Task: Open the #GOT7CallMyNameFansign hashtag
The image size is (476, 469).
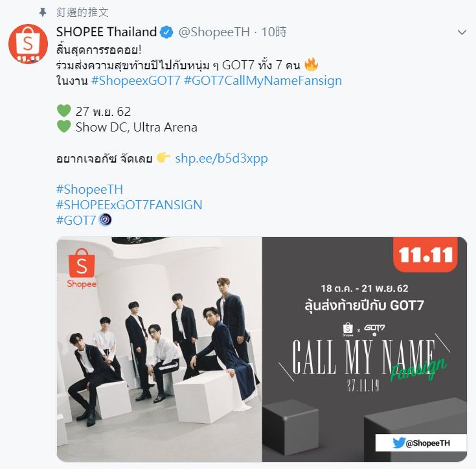Action: [263, 80]
